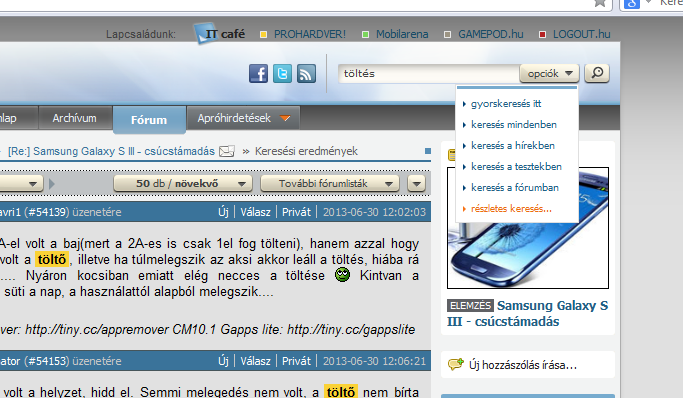Image resolution: width=683 pixels, height=398 pixels.
Task: Open the opciók search options dropdown
Action: pyautogui.click(x=549, y=73)
